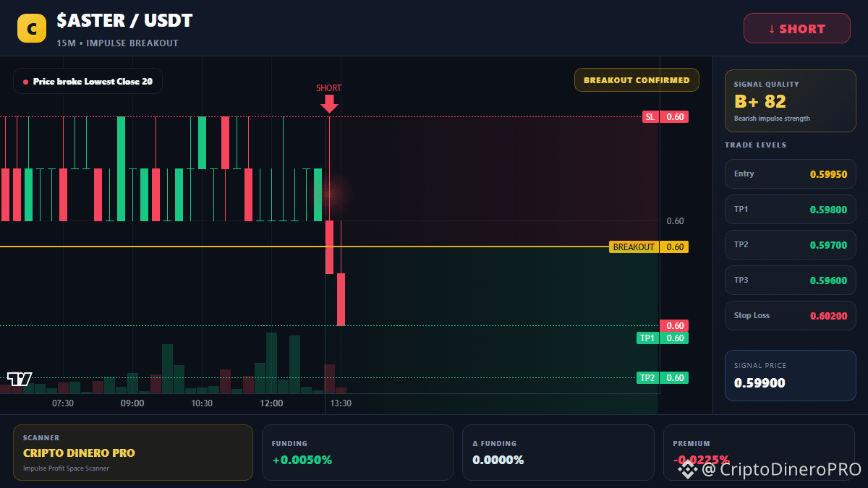Click the green TP2 level tag

pos(662,378)
